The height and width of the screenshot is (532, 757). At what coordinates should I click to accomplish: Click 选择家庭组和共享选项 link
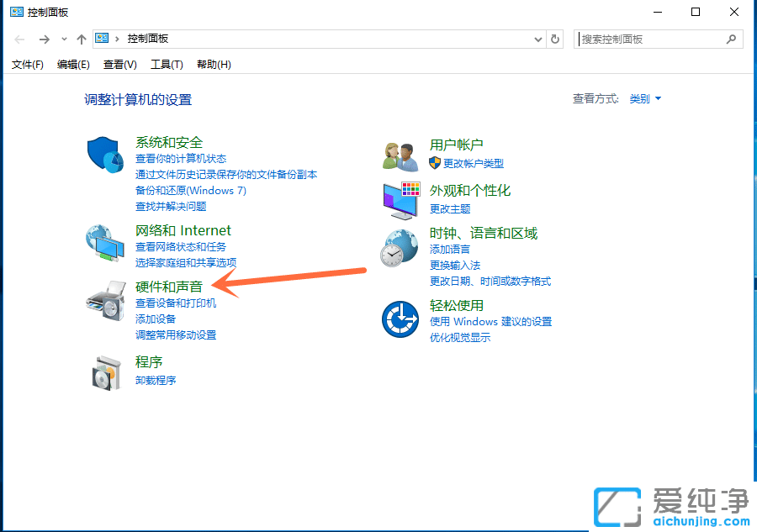click(186, 263)
